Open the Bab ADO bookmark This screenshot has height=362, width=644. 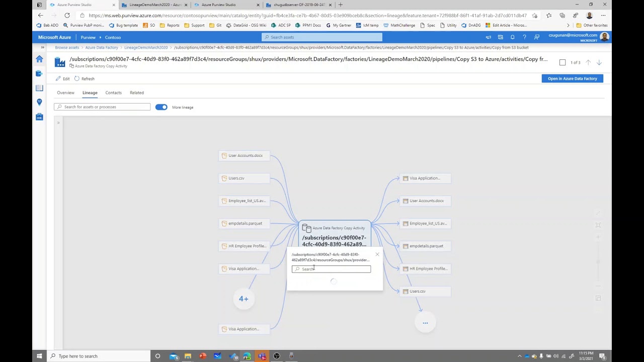coord(47,25)
